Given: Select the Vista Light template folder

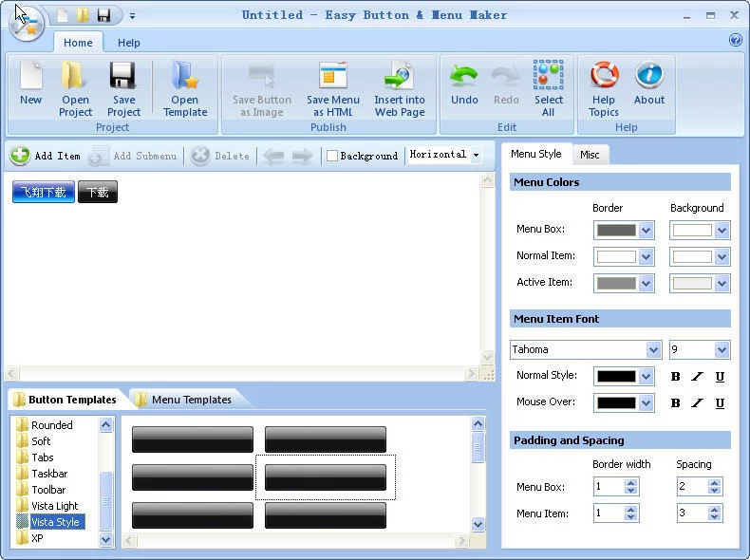Looking at the screenshot, I should 54,506.
